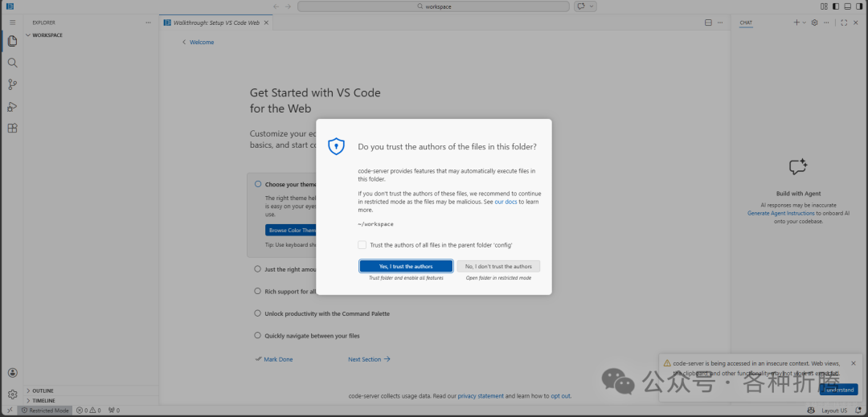Click Mark Done
The height and width of the screenshot is (417, 868).
[x=274, y=359]
